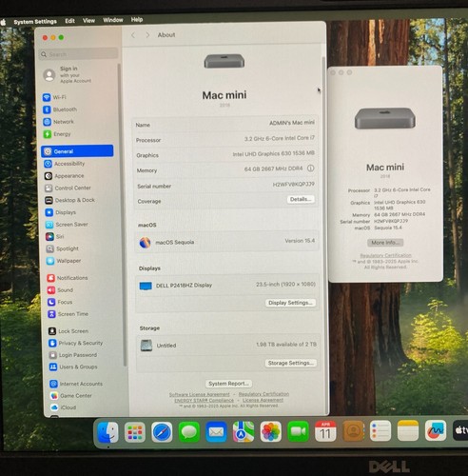This screenshot has width=468, height=476.
Task: Open Siri settings
Action: (x=55, y=236)
